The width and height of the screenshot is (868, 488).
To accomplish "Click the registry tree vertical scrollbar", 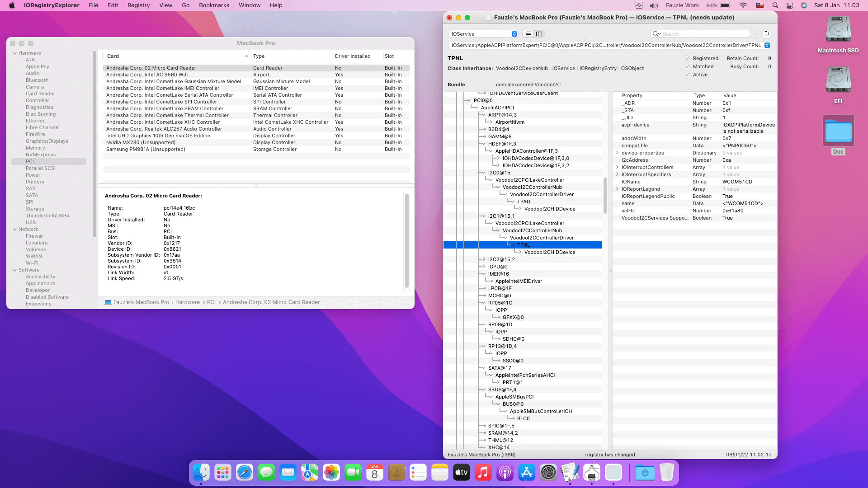I will click(605, 195).
